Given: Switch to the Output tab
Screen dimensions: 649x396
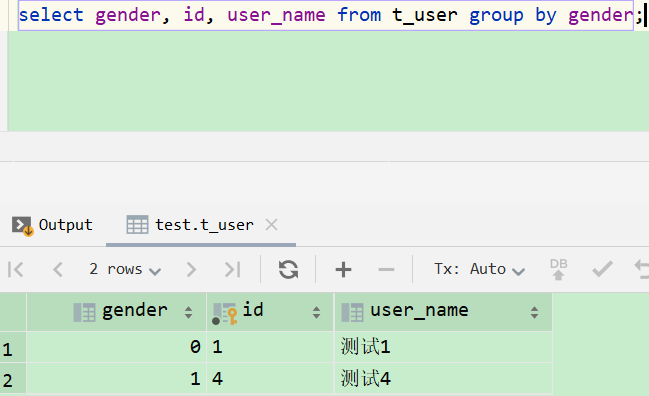Looking at the screenshot, I should [x=53, y=226].
